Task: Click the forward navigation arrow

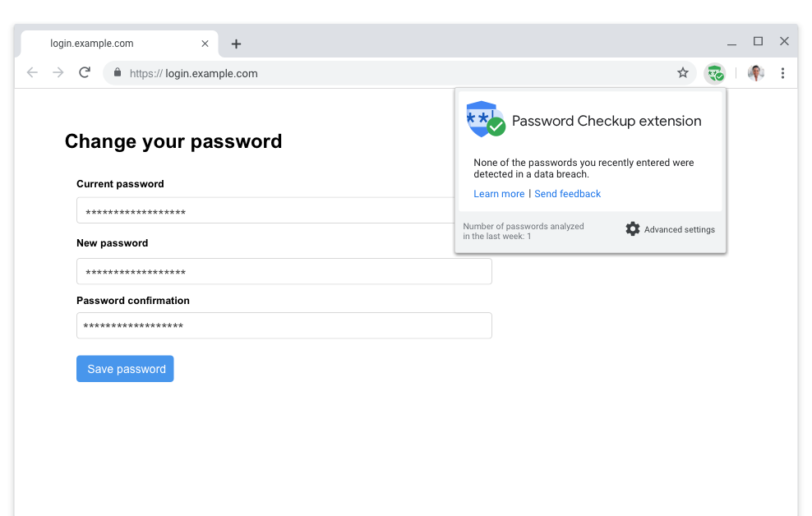Action: click(x=58, y=72)
